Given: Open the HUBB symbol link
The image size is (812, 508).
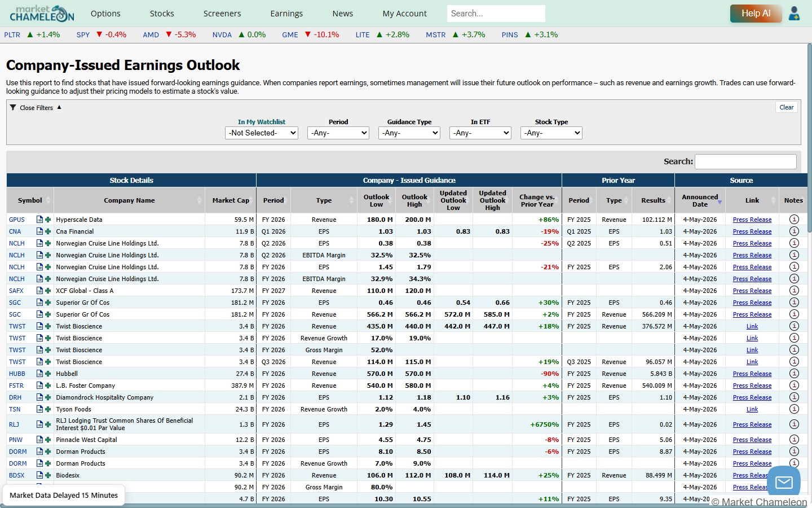Looking at the screenshot, I should pos(17,374).
